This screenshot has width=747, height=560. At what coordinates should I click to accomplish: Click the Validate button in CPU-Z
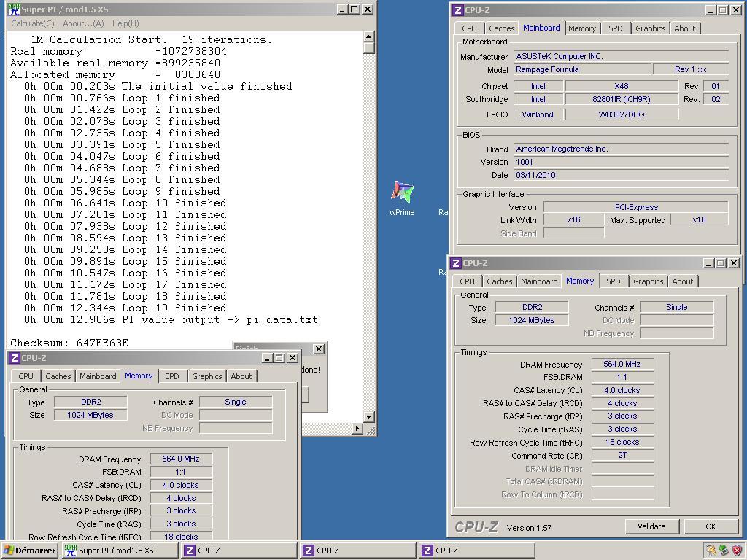[x=651, y=526]
